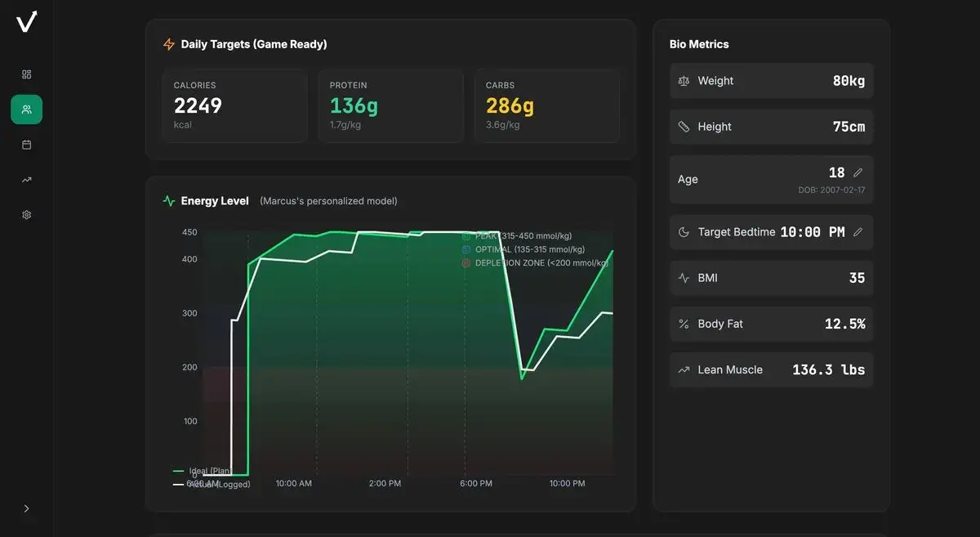Viewport: 980px width, 537px height.
Task: Click the weight scale icon beside Weight
Action: click(x=684, y=80)
